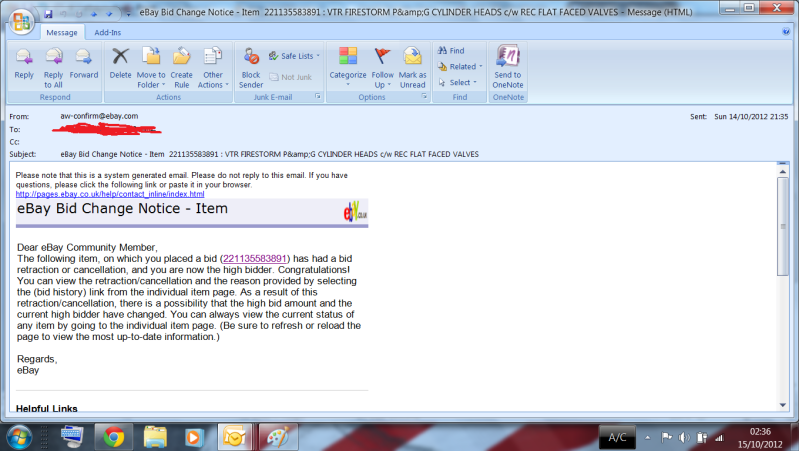Open Outlook taskbar button
The image size is (799, 451).
click(235, 437)
